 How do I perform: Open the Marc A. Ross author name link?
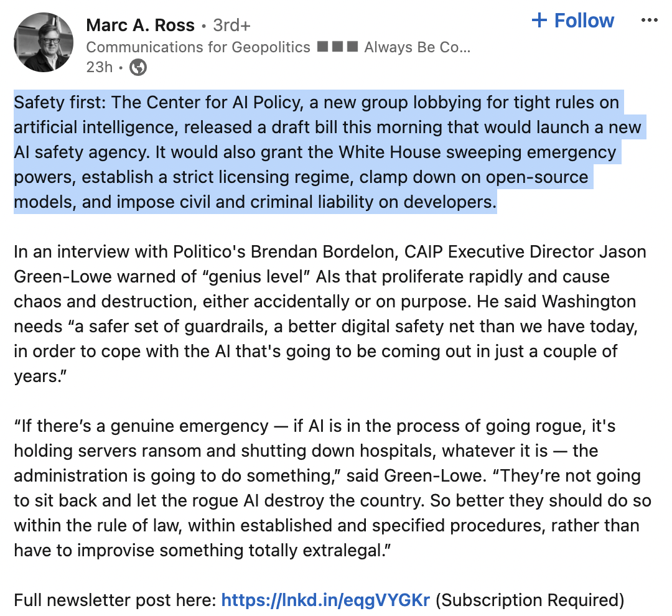tap(140, 26)
